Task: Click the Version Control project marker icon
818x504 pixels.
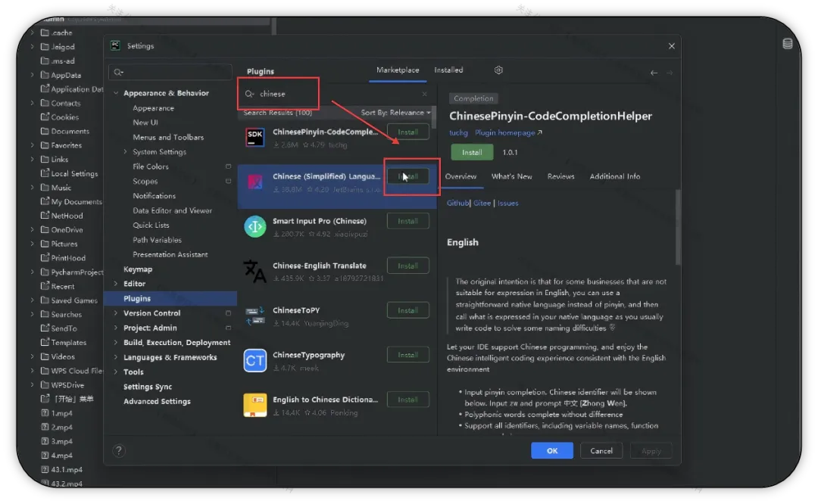Action: pos(228,313)
